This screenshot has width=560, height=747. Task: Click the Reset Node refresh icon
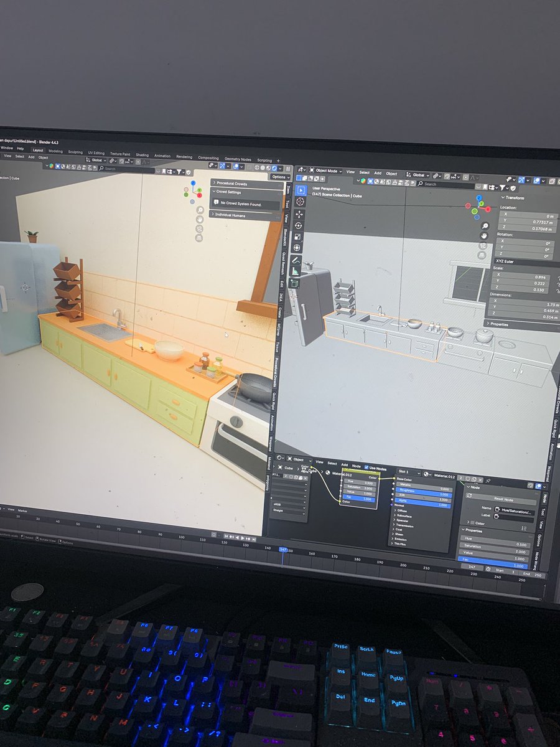[x=469, y=496]
